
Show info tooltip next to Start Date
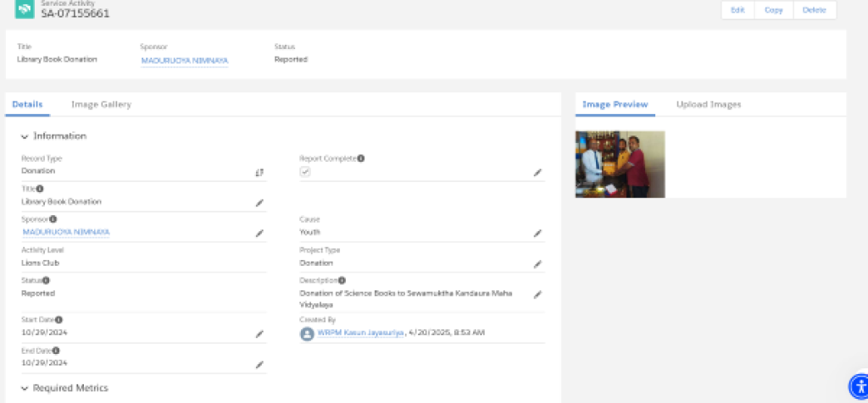[58, 320]
